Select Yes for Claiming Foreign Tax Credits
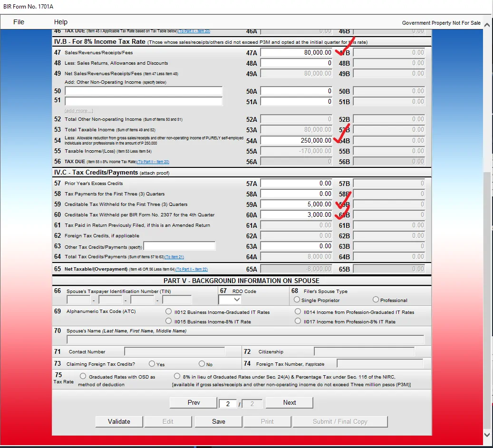This screenshot has height=448, width=493. (x=152, y=364)
